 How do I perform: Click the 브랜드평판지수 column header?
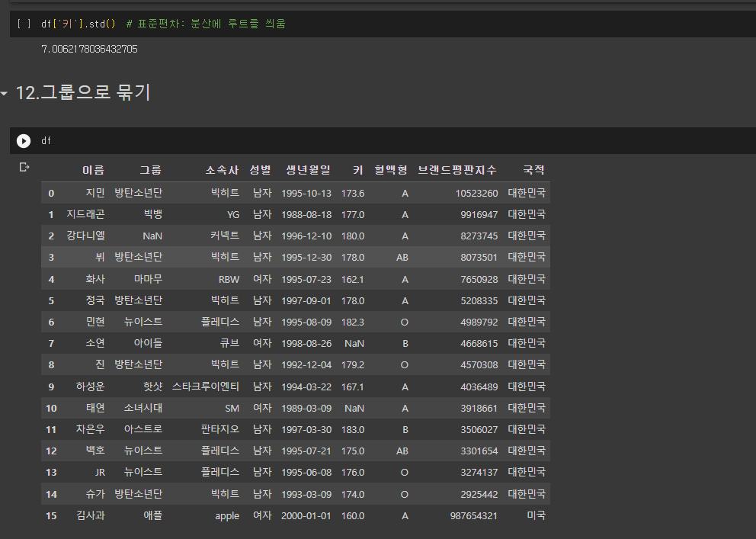(x=457, y=170)
